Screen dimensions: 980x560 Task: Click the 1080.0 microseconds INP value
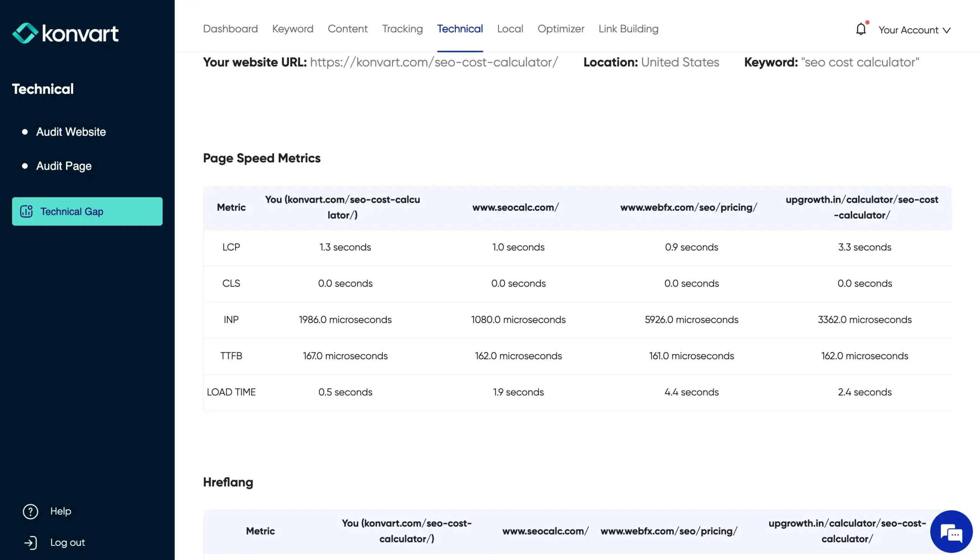[518, 319]
